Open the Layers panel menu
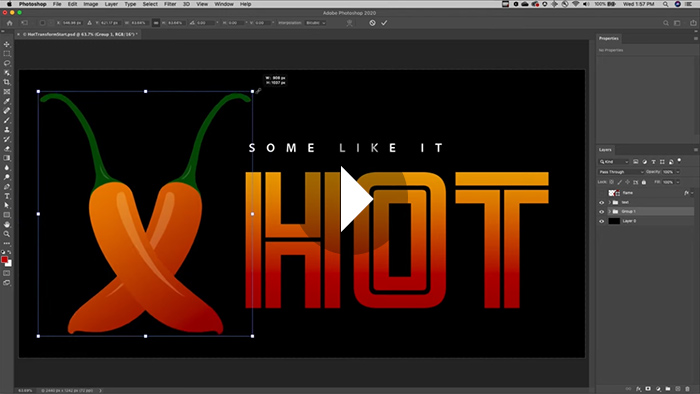This screenshot has height=394, width=700. [x=695, y=149]
